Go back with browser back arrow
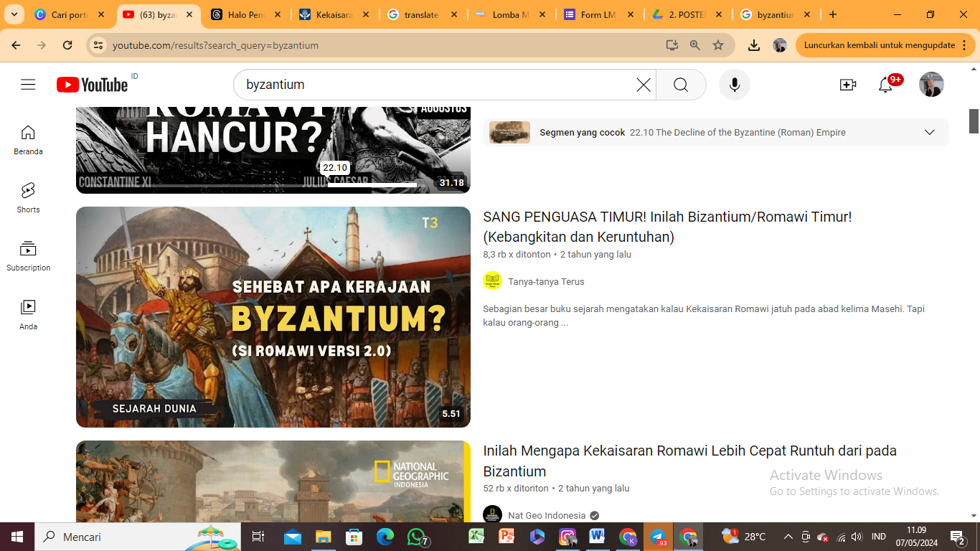 point(16,45)
